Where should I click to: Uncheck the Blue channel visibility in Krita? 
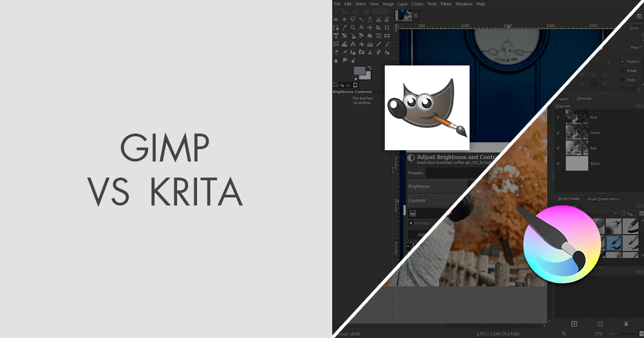point(558,117)
